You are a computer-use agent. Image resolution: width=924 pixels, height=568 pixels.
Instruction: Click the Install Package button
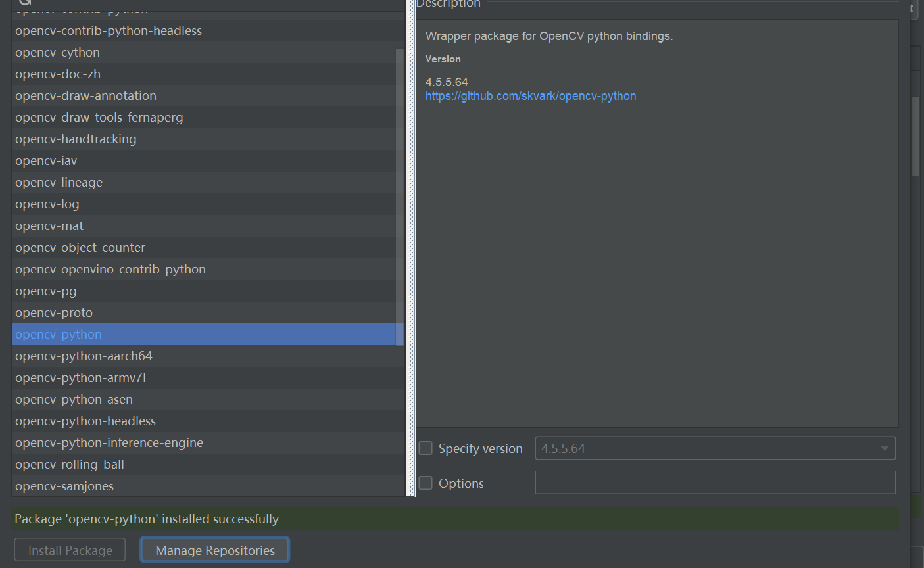point(70,550)
